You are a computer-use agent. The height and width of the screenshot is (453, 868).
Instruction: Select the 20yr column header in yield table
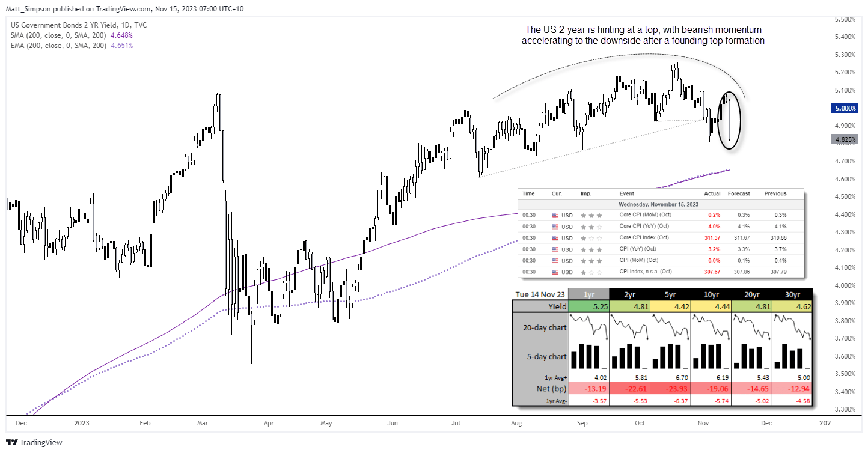click(x=751, y=294)
